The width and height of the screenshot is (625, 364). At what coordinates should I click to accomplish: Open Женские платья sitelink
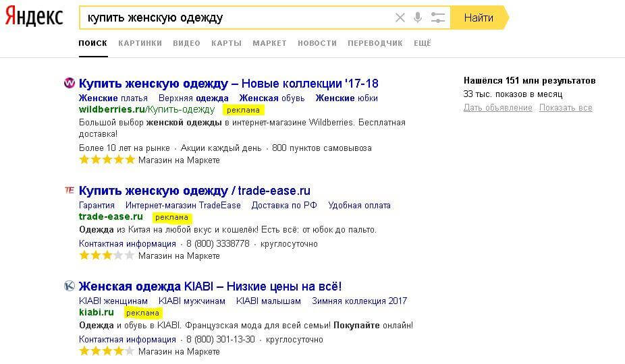113,98
